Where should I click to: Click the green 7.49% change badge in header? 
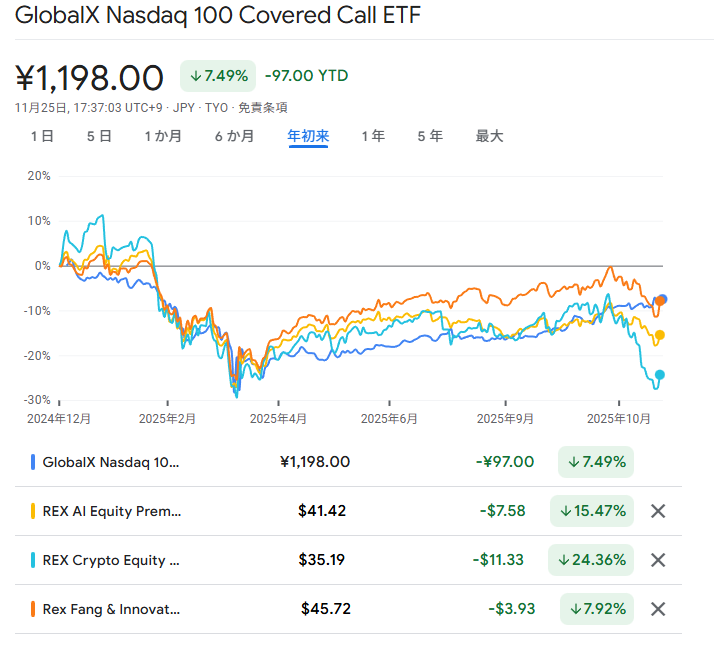click(217, 76)
